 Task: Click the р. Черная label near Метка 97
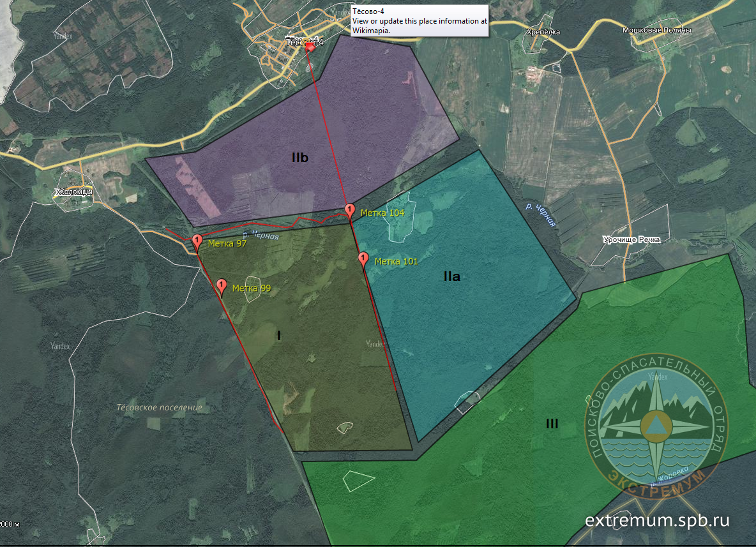(x=262, y=236)
